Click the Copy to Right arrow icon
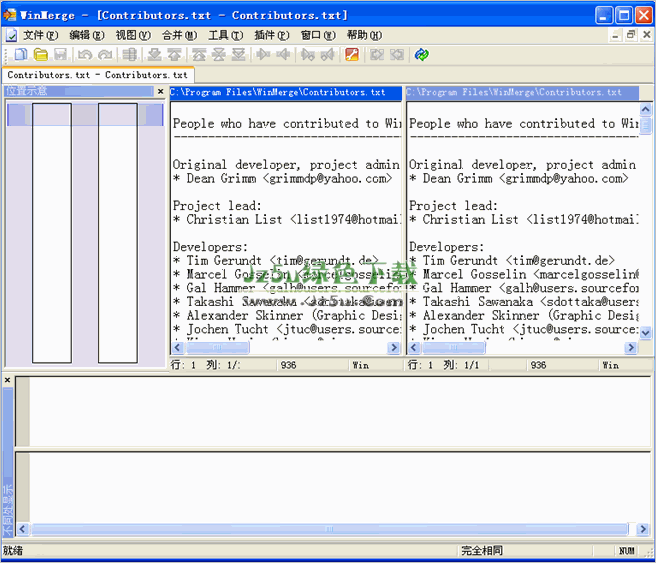The width and height of the screenshot is (656, 563). (x=263, y=55)
